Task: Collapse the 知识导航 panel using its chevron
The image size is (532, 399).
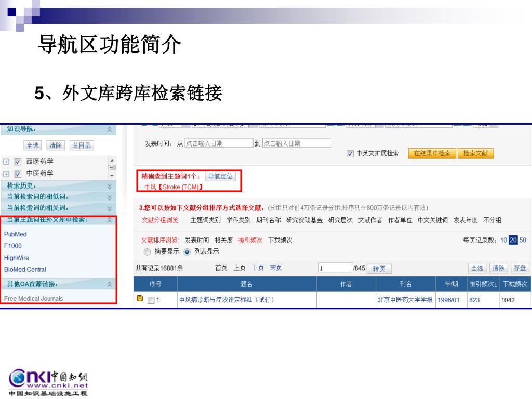Action: (109, 129)
